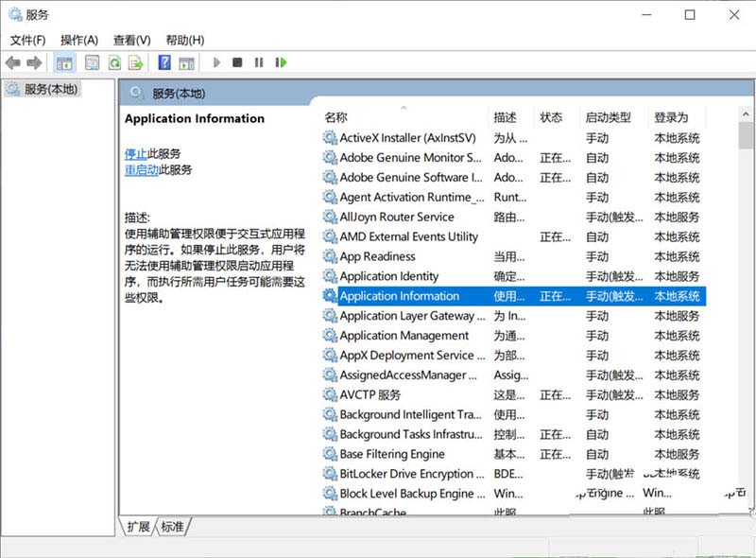Click gear icon beside AMD External Events Utility
The height and width of the screenshot is (558, 756).
[x=330, y=237]
